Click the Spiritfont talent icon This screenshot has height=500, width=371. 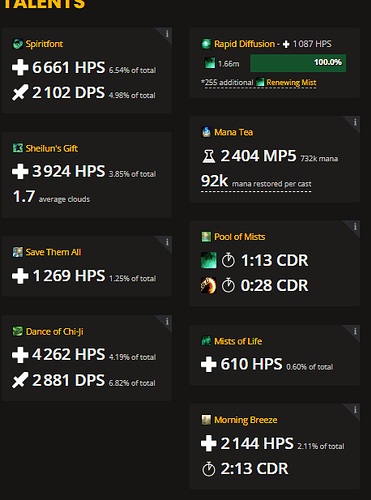pyautogui.click(x=18, y=44)
